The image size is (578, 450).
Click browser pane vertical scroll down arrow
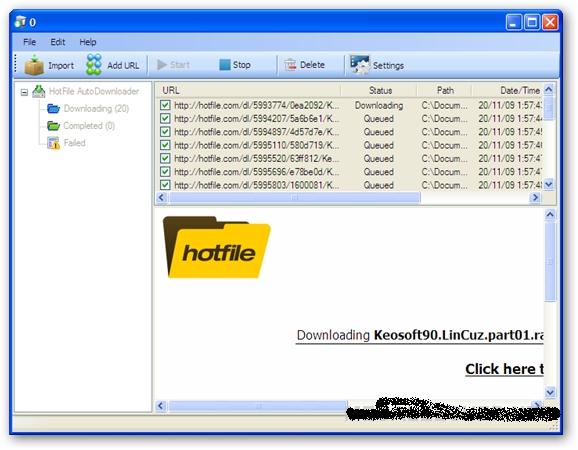pos(550,392)
